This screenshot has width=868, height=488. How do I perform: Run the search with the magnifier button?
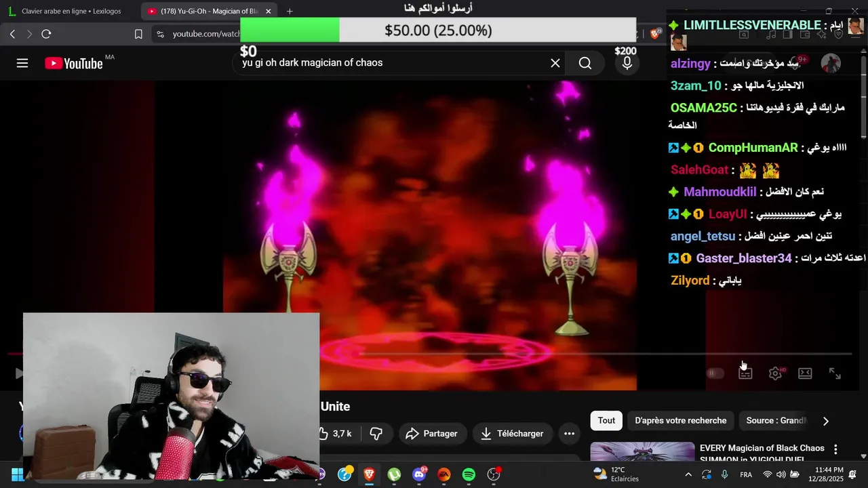(585, 63)
